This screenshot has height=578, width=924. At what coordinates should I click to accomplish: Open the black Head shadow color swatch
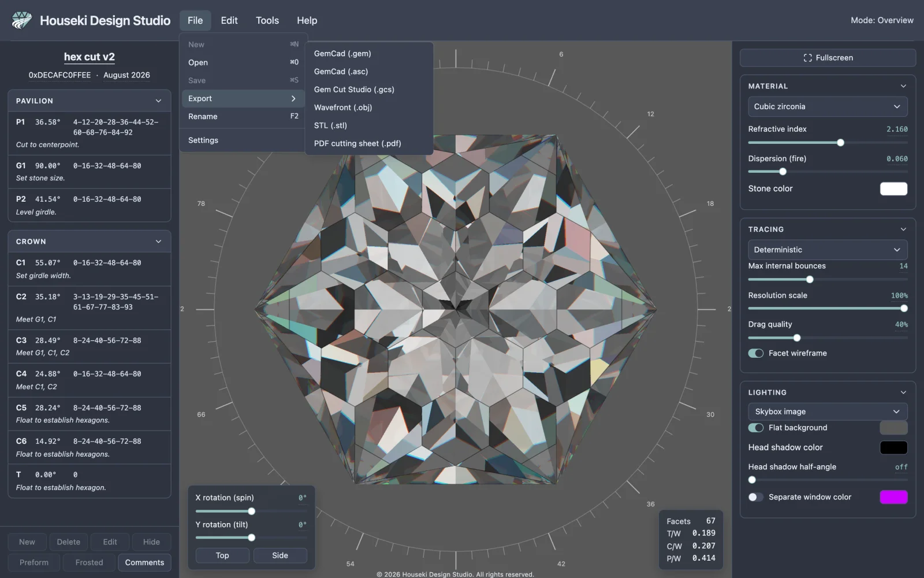coord(893,447)
